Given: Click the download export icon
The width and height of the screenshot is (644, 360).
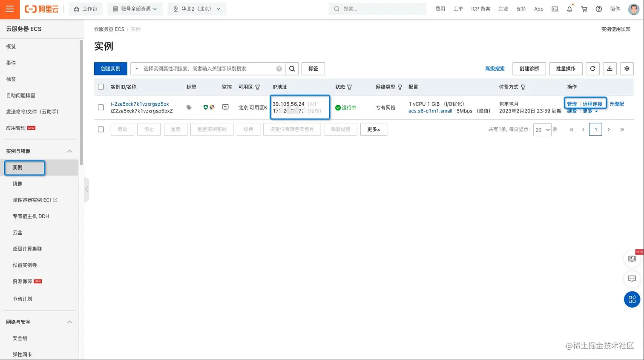Looking at the screenshot, I should point(610,69).
